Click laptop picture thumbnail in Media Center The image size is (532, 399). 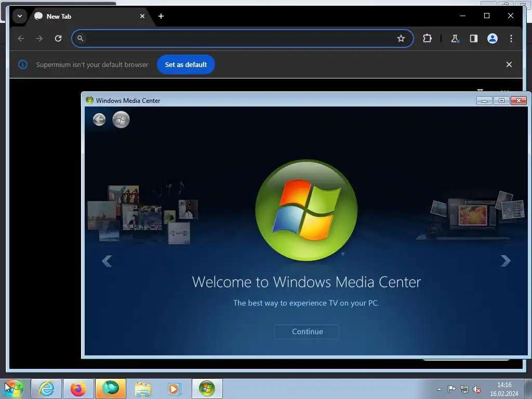pyautogui.click(x=472, y=216)
